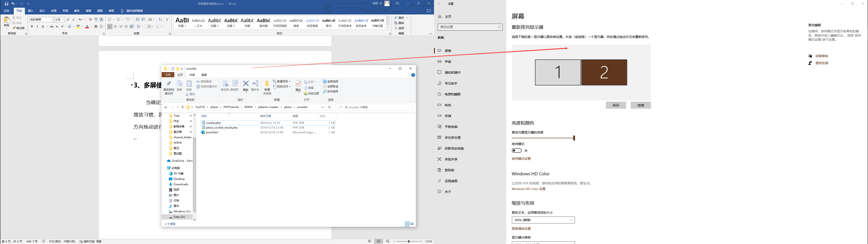Click the Explorer back arrow
868x244 pixels.
point(166,107)
